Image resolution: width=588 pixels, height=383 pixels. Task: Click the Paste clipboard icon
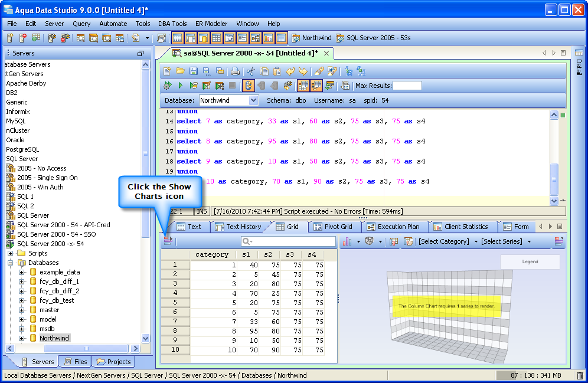[x=277, y=71]
